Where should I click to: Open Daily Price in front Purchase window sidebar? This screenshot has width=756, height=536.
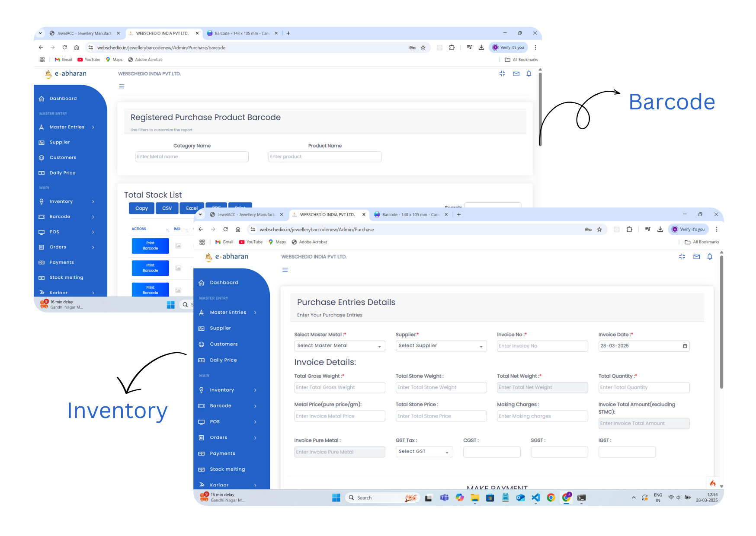223,360
